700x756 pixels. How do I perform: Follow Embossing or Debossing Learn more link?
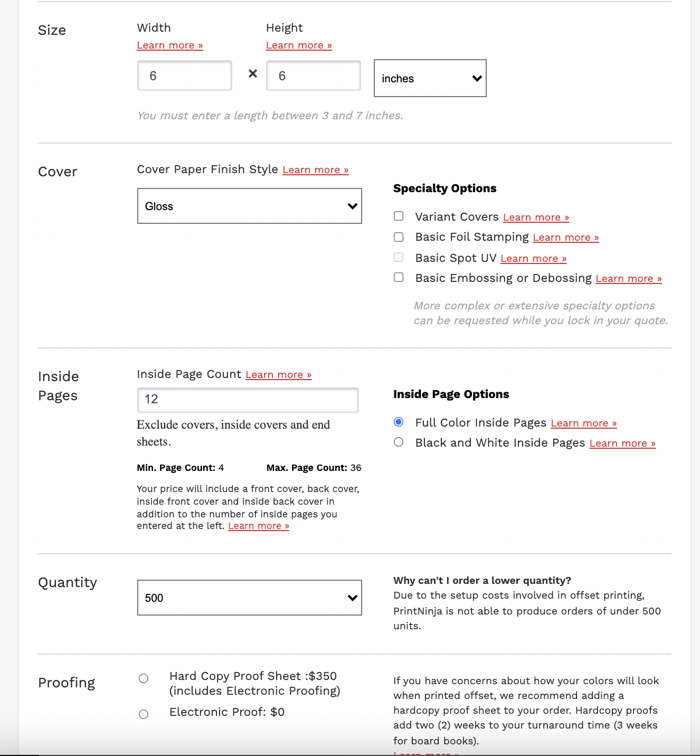(629, 279)
